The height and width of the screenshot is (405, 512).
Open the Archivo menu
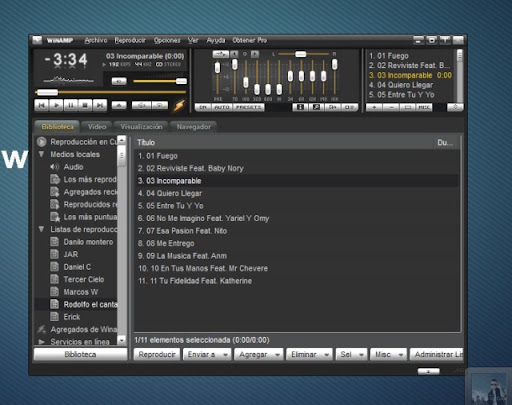pos(96,40)
